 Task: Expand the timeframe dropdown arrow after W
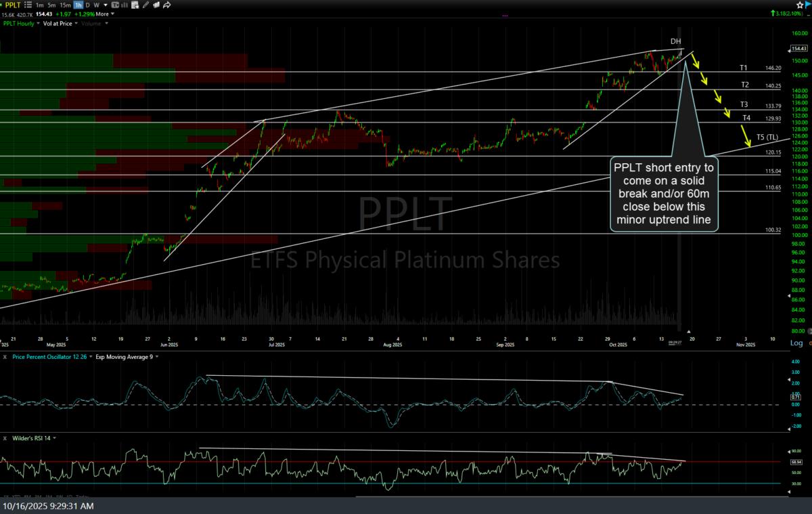(x=106, y=5)
